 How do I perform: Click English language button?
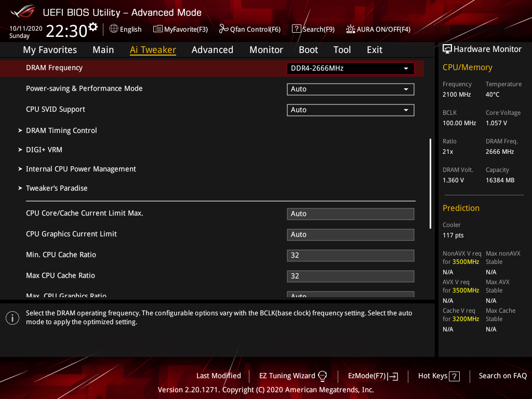click(x=130, y=30)
